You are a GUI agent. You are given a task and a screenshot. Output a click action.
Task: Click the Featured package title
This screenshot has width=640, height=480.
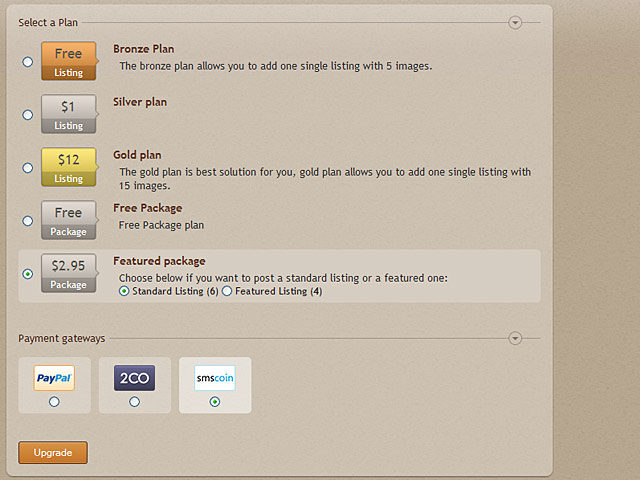pos(159,261)
